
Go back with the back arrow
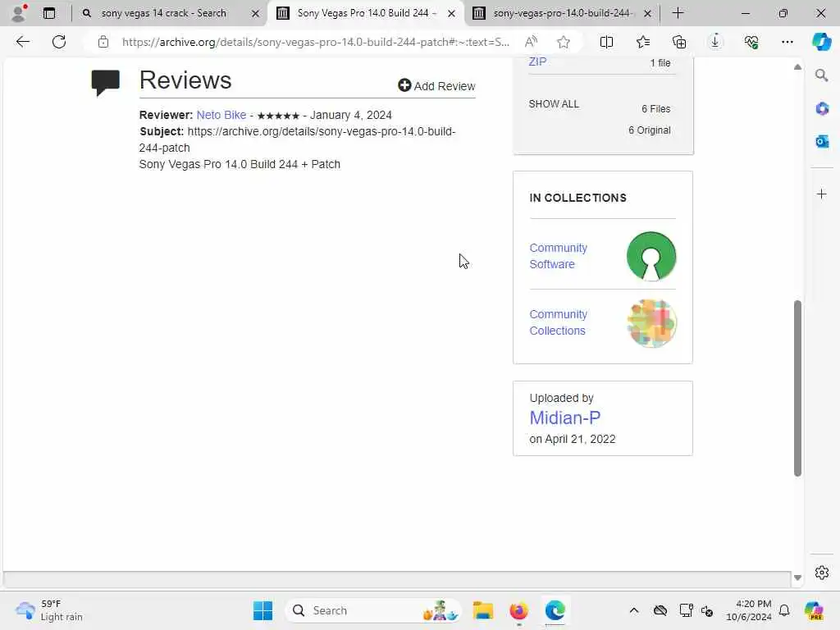click(22, 42)
